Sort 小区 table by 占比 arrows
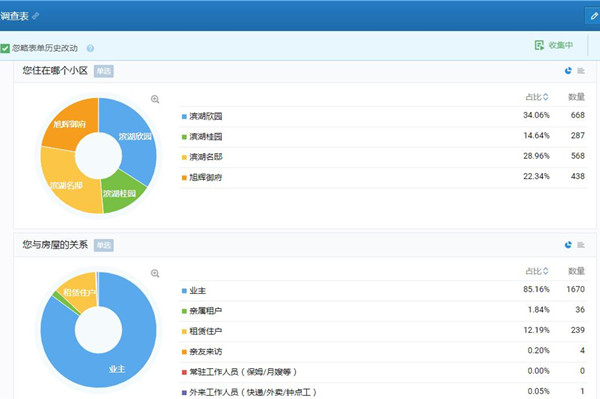Viewport: 600px width, 399px height. (x=546, y=97)
